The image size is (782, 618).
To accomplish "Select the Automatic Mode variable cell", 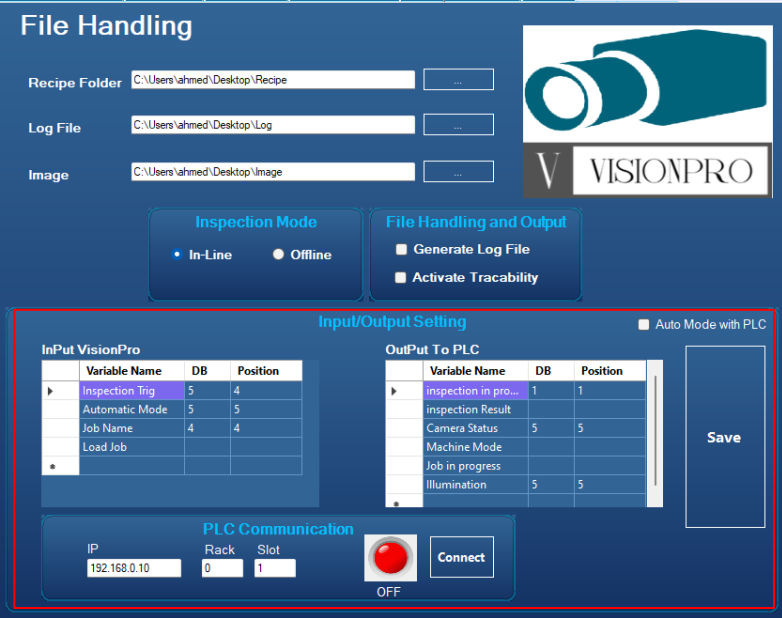I will click(x=132, y=410).
